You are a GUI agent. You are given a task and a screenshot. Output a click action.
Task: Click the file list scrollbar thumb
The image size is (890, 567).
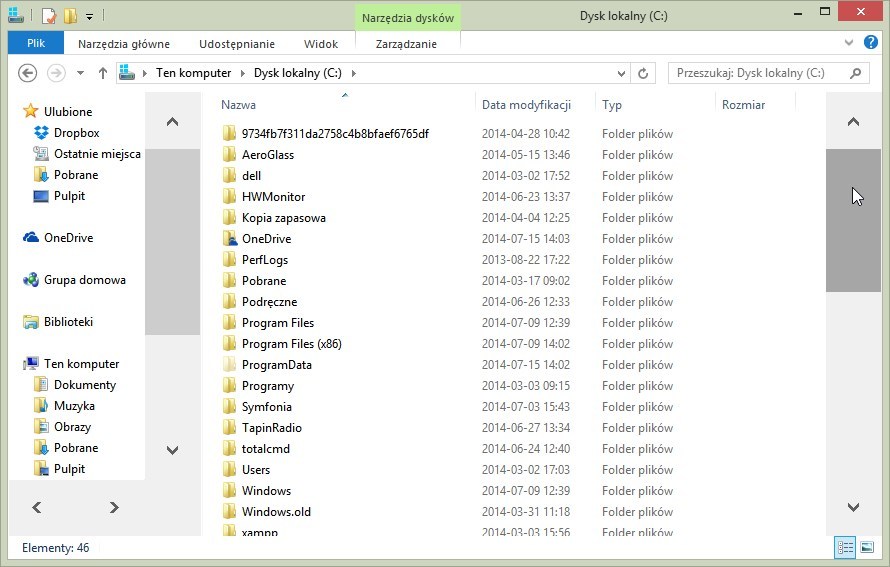pos(853,220)
